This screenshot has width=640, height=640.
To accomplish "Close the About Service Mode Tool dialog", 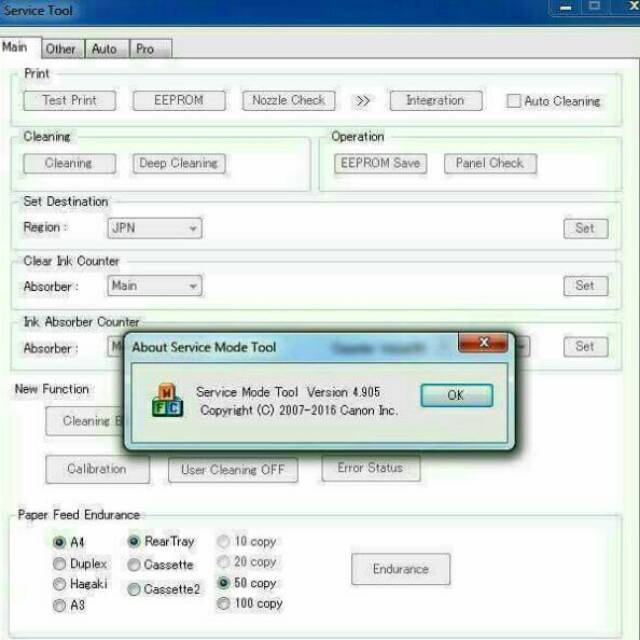I will pyautogui.click(x=484, y=344).
